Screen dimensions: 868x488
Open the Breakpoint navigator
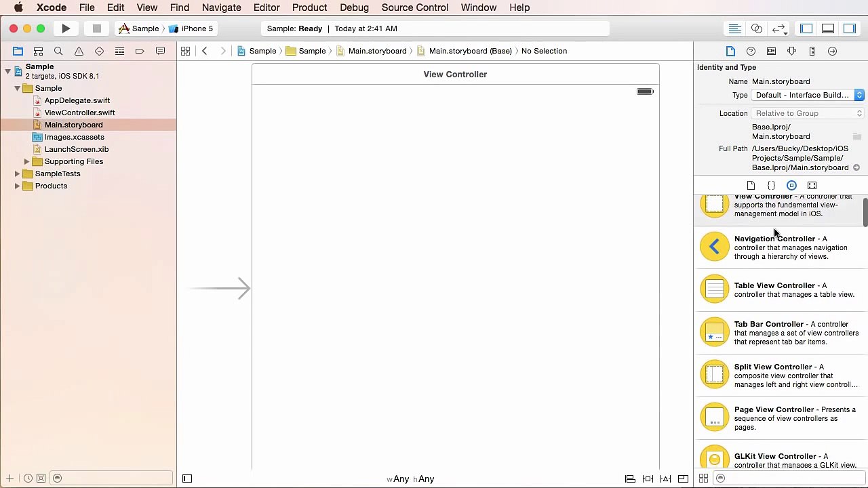tap(140, 51)
